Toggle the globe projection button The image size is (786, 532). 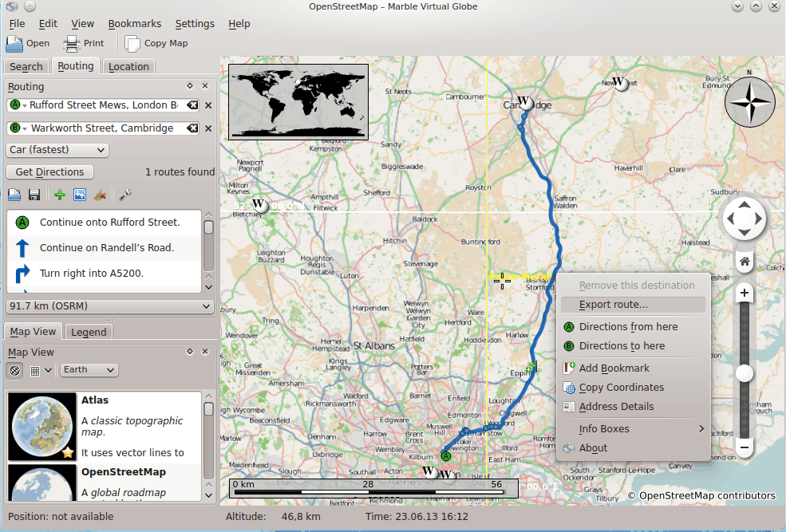(x=15, y=371)
